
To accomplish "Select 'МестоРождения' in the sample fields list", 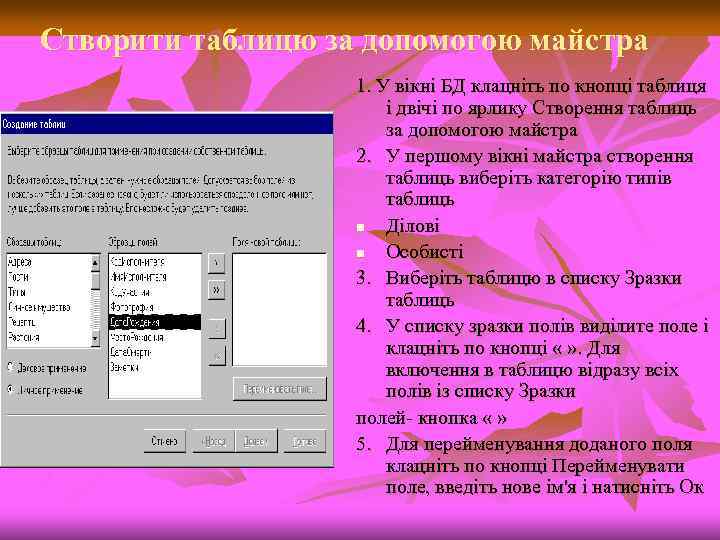I will (137, 338).
